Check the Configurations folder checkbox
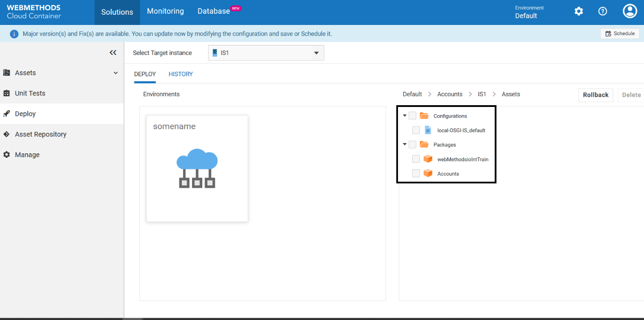Screen dimensions: 644x320 [x=412, y=116]
